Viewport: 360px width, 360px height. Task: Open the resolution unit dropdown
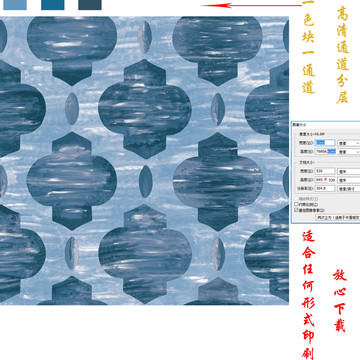click(349, 188)
